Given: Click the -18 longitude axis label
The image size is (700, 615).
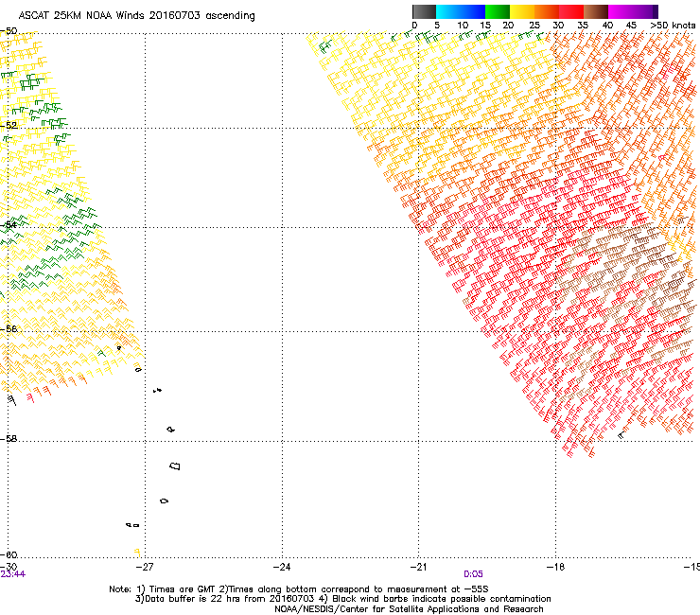Looking at the screenshot, I should tap(555, 567).
